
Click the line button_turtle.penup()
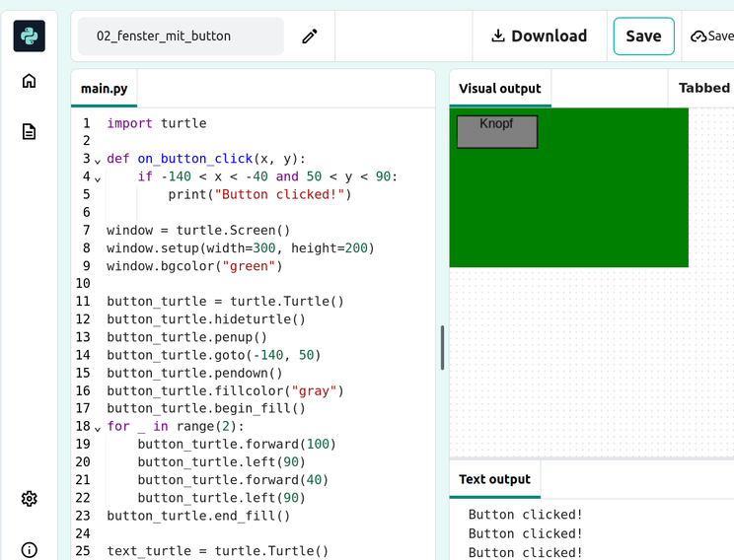tap(186, 337)
